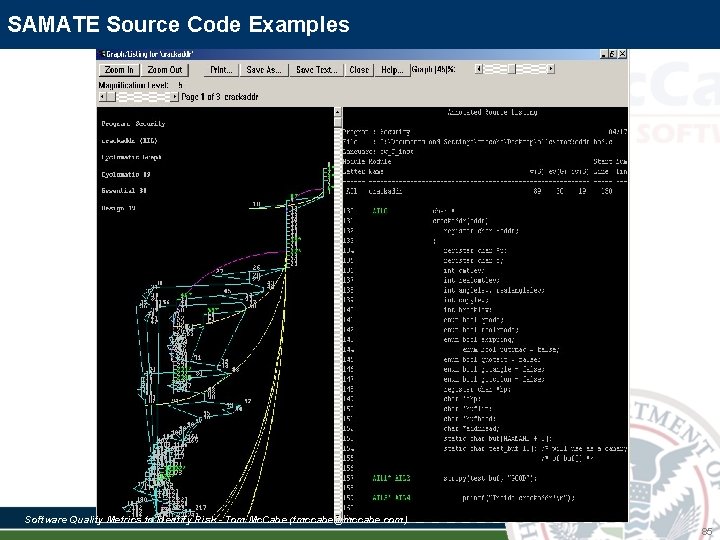Click the 'Annotated Source Listing' heading
The height and width of the screenshot is (540, 720).
click(x=492, y=112)
